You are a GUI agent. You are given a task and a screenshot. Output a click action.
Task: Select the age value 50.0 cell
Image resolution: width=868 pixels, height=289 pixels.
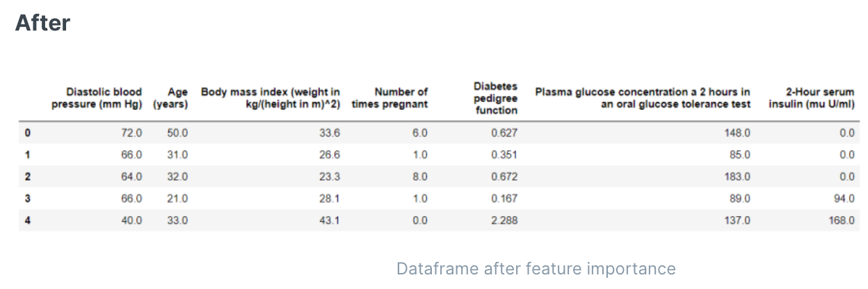click(177, 133)
